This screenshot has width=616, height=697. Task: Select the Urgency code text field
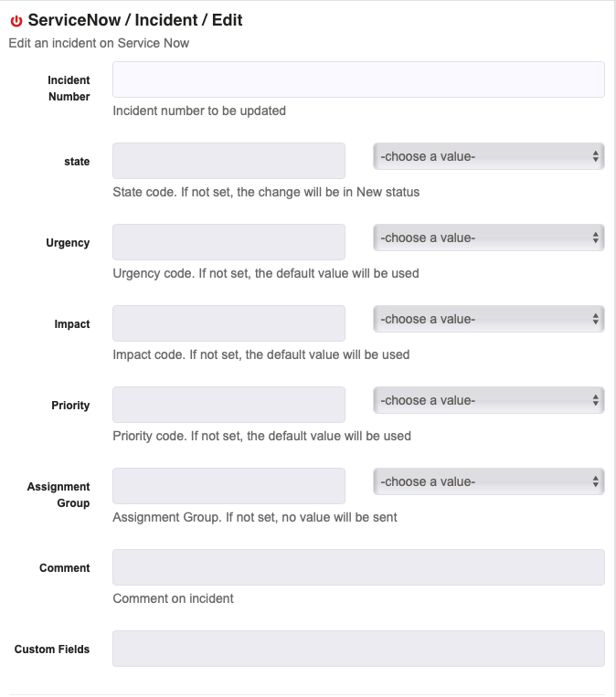pyautogui.click(x=228, y=242)
